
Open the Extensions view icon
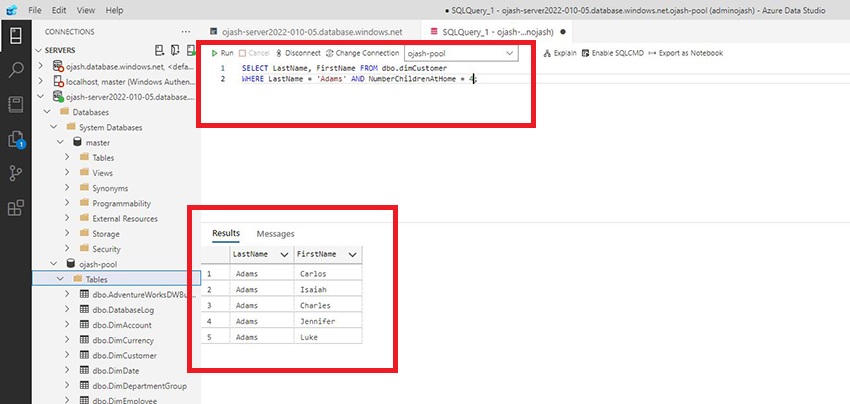click(16, 208)
